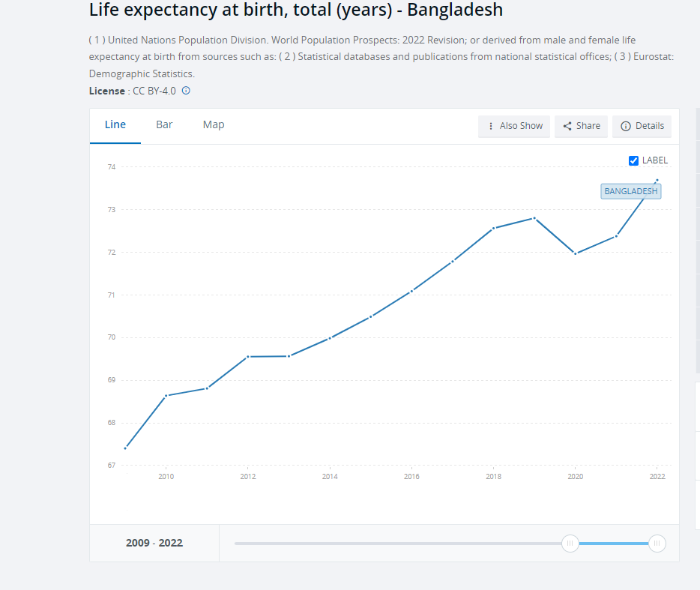The width and height of the screenshot is (700, 590).
Task: Click the share icon in the toolbar
Action: [x=567, y=126]
